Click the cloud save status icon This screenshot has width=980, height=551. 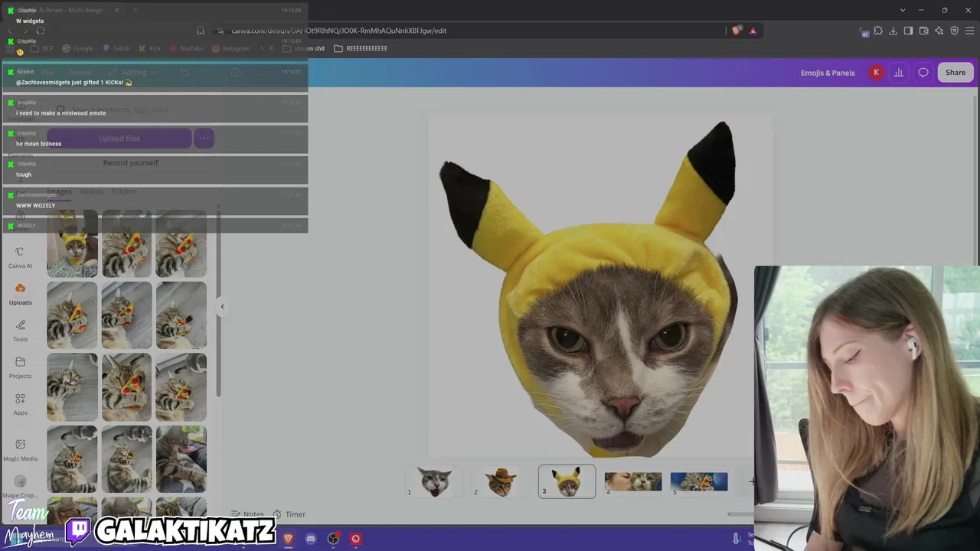click(237, 73)
